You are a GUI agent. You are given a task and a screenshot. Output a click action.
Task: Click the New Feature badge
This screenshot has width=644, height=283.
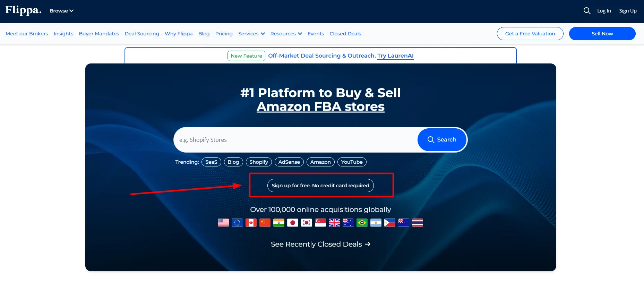pos(246,56)
